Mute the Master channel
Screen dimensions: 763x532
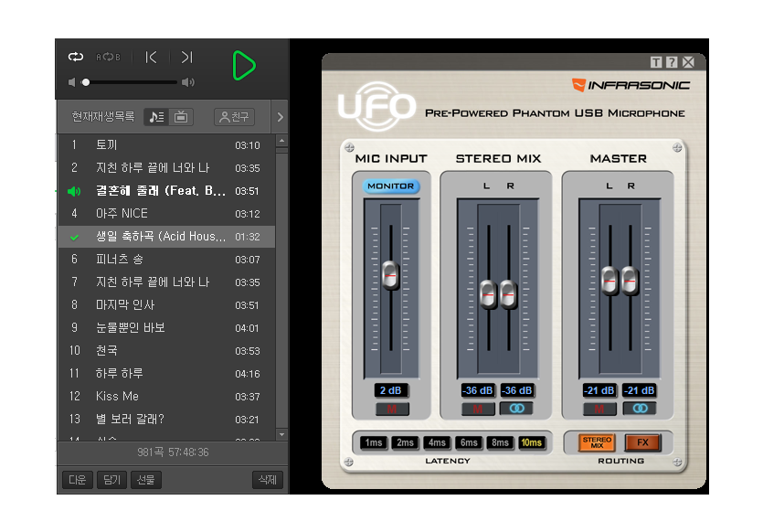pyautogui.click(x=599, y=409)
